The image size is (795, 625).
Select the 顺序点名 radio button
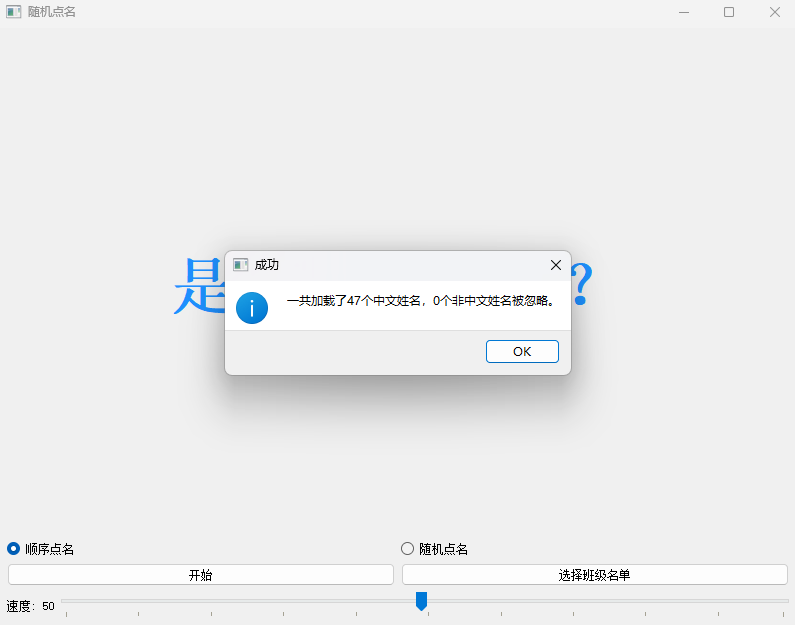coord(14,548)
